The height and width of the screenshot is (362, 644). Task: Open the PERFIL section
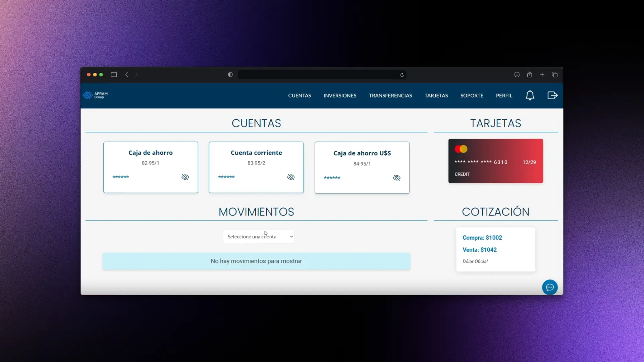(504, 95)
